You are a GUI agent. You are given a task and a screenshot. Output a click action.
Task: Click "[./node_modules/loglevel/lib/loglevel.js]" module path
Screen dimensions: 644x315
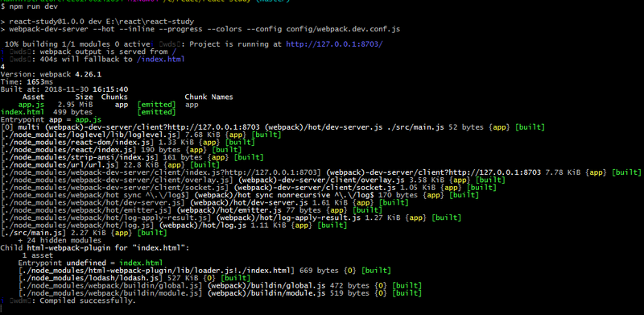click(x=91, y=135)
